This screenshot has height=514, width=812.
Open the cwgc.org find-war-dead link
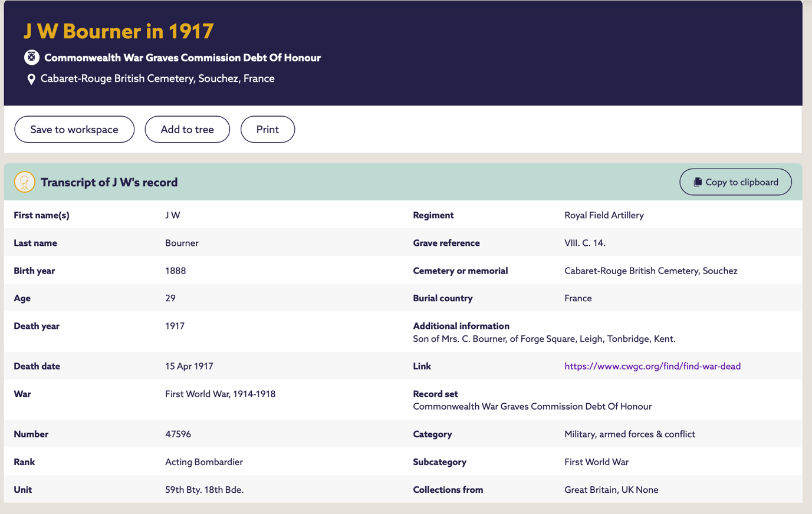coord(652,366)
